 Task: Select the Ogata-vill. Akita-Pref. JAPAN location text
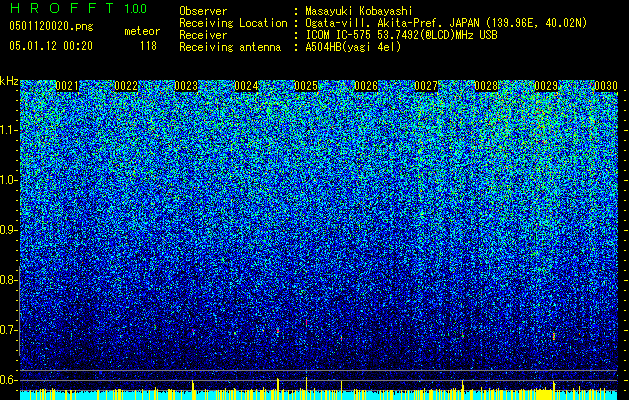coord(446,23)
